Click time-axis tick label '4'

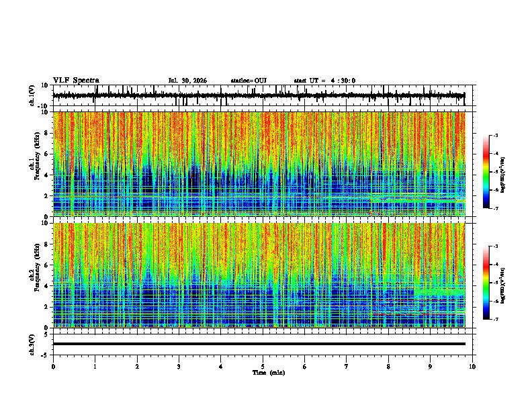coord(221,367)
